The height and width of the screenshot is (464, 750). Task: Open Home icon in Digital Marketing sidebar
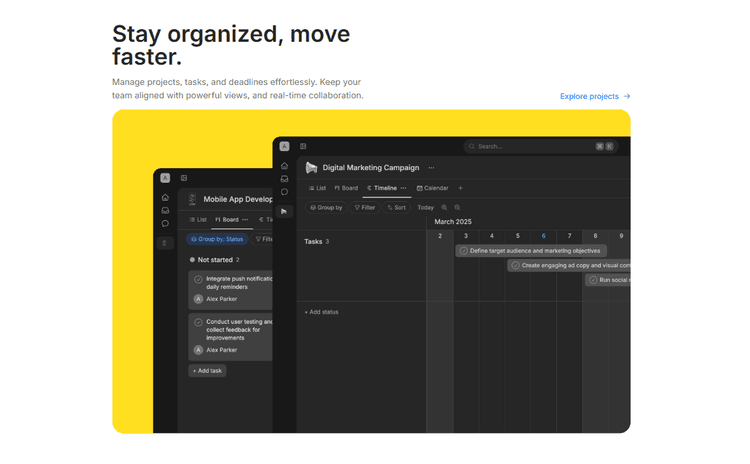click(x=284, y=166)
